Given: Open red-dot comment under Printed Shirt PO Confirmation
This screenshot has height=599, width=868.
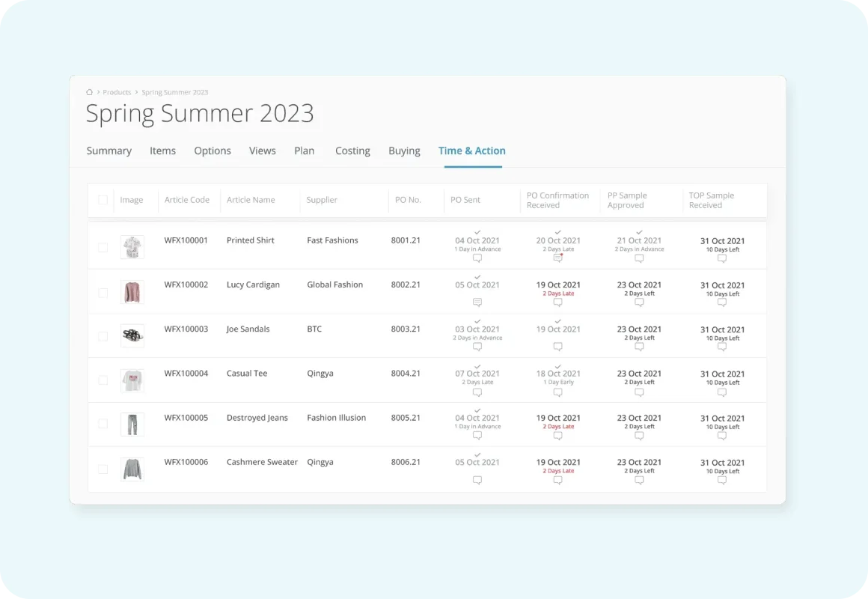Looking at the screenshot, I should 558,258.
